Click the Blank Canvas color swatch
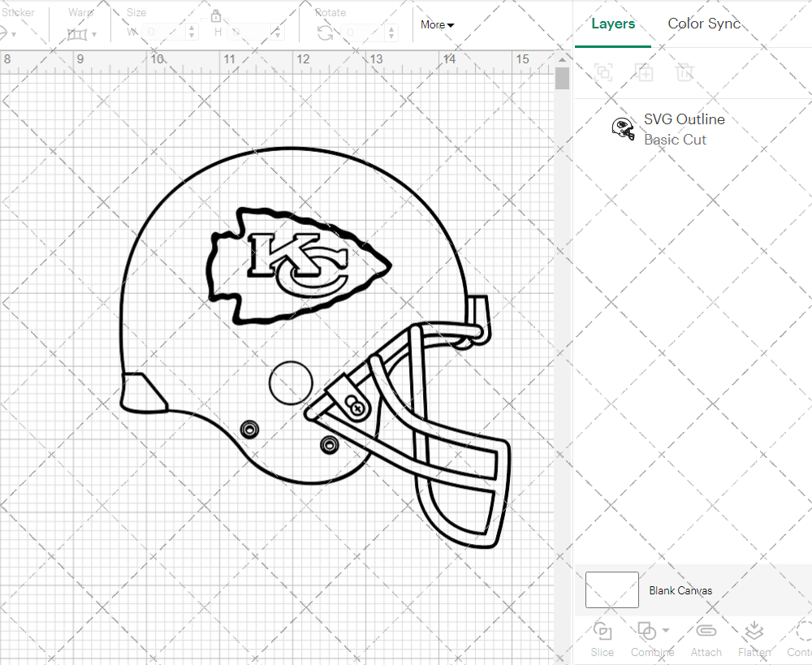Screen dimensions: 812x665 tap(611, 590)
